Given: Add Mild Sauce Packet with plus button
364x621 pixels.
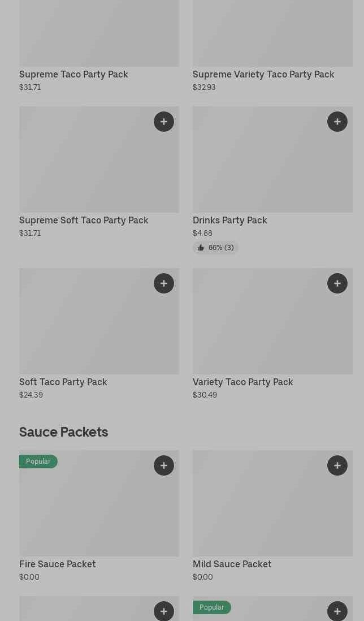Looking at the screenshot, I should click(x=337, y=465).
